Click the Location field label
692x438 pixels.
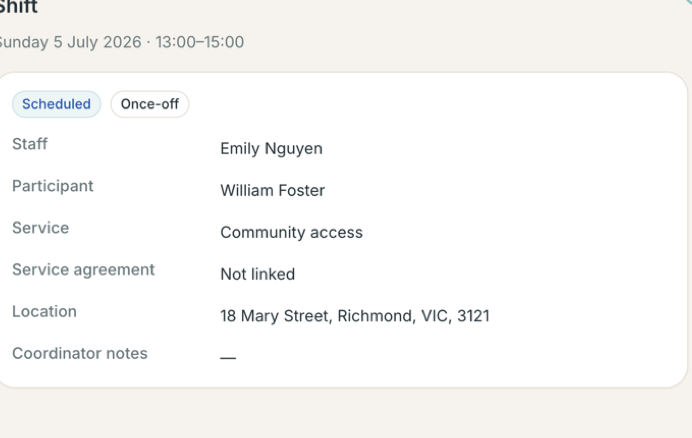pos(44,311)
